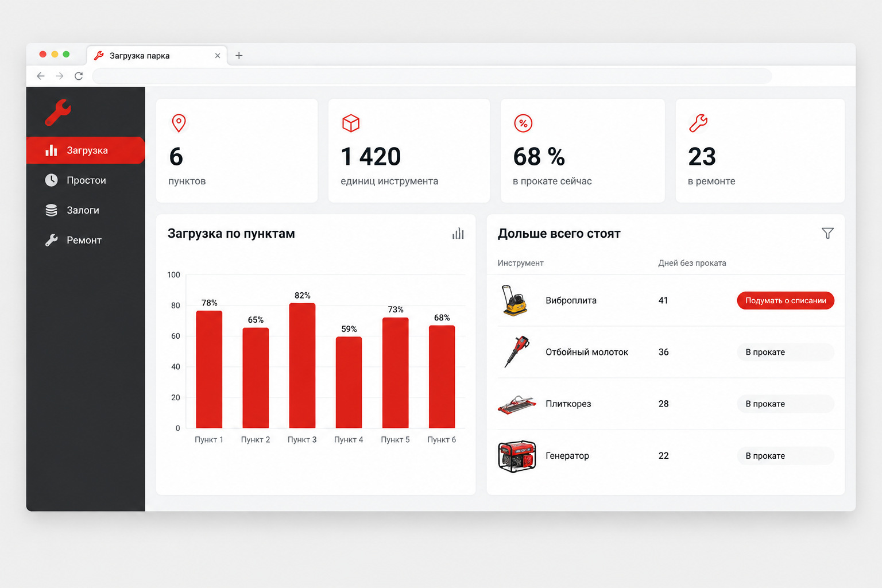
Task: Click the Инструмент column header
Action: click(x=520, y=263)
